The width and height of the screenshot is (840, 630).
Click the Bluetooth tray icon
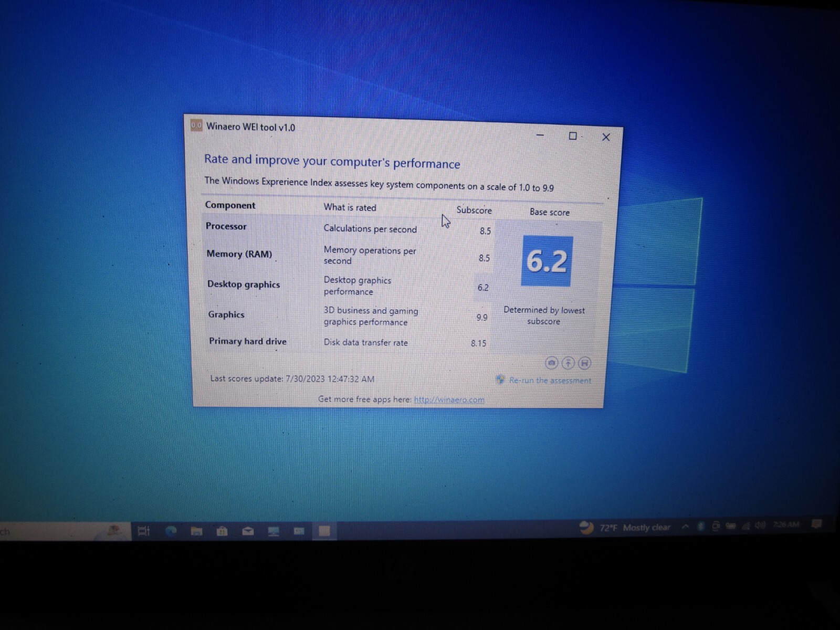(x=700, y=526)
